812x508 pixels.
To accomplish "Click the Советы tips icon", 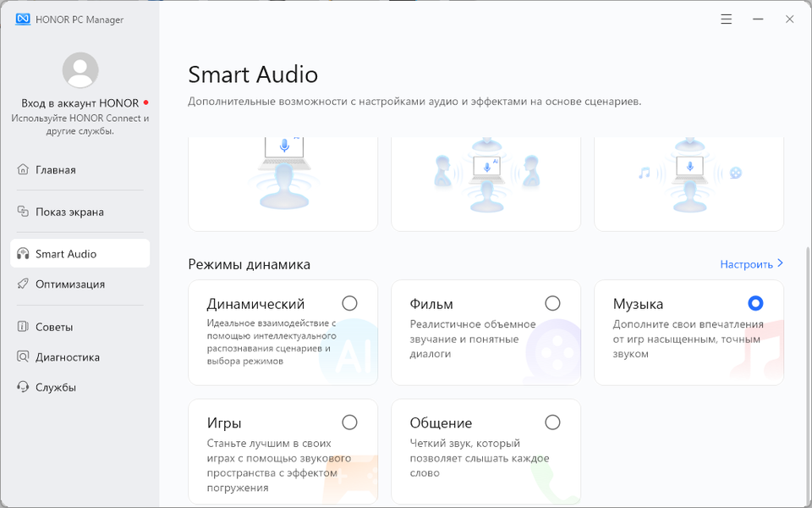I will click(23, 327).
